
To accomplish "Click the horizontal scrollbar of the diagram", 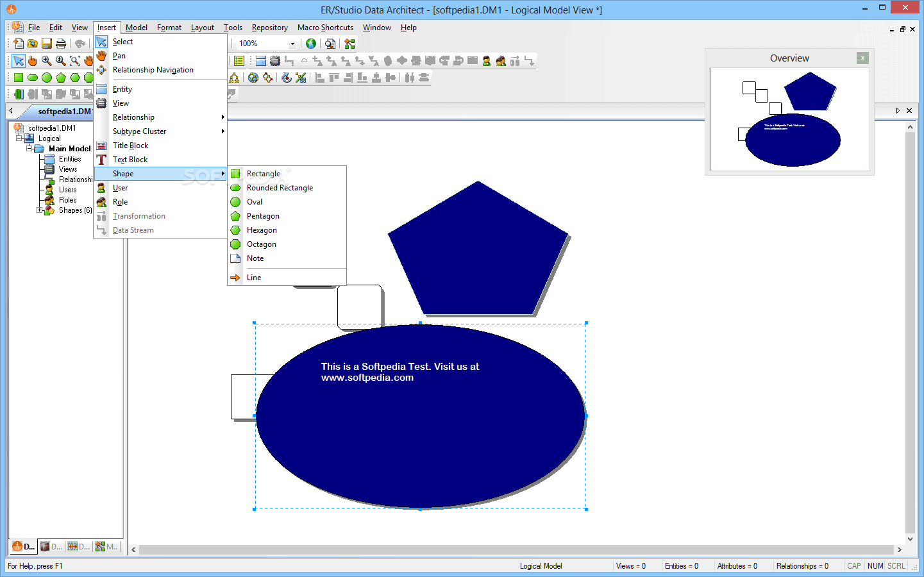I will (x=516, y=549).
